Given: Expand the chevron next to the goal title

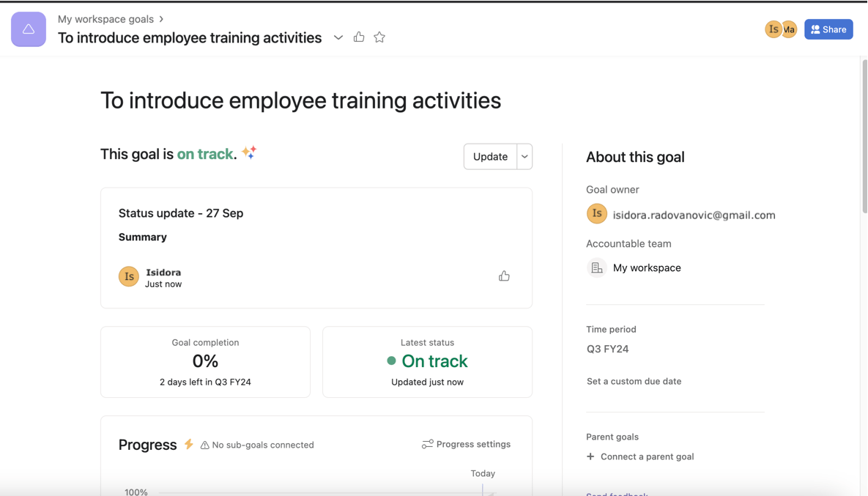Looking at the screenshot, I should pyautogui.click(x=338, y=37).
